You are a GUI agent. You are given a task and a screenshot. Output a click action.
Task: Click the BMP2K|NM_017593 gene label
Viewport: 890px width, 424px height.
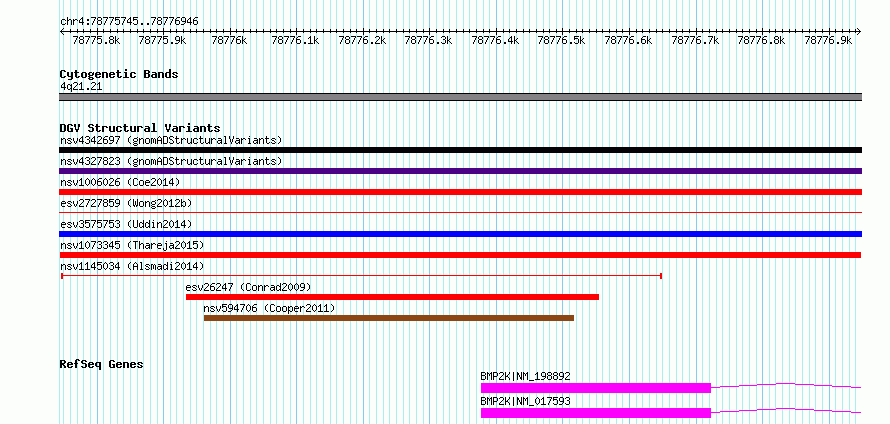pos(526,401)
